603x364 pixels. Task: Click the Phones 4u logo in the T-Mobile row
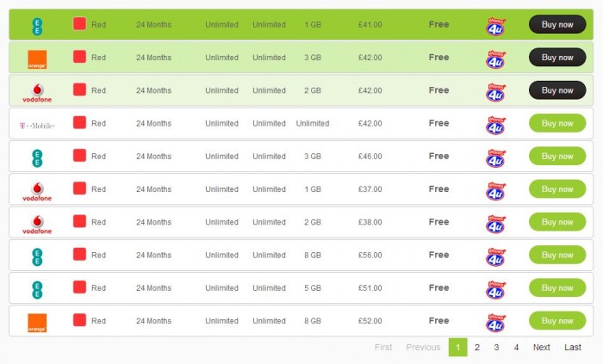tap(494, 124)
